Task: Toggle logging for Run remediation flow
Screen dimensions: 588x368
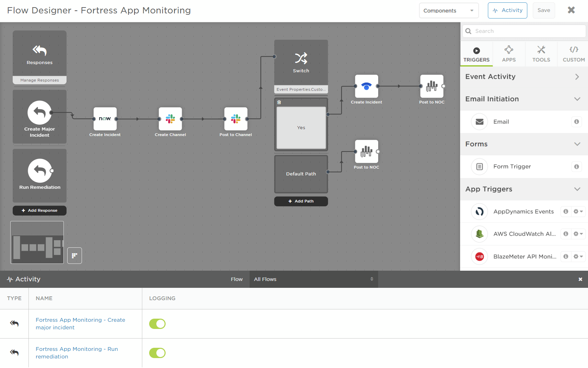Action: coord(157,353)
